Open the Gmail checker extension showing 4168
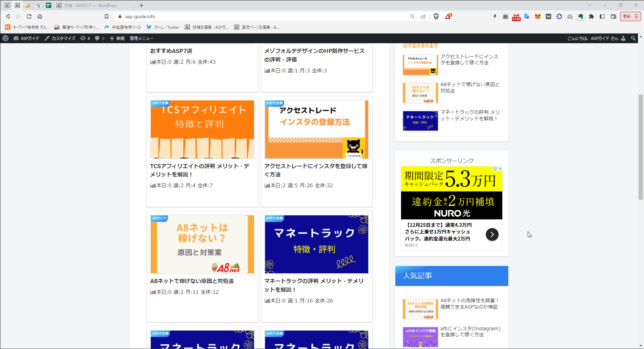This screenshot has height=349, width=644. click(516, 17)
